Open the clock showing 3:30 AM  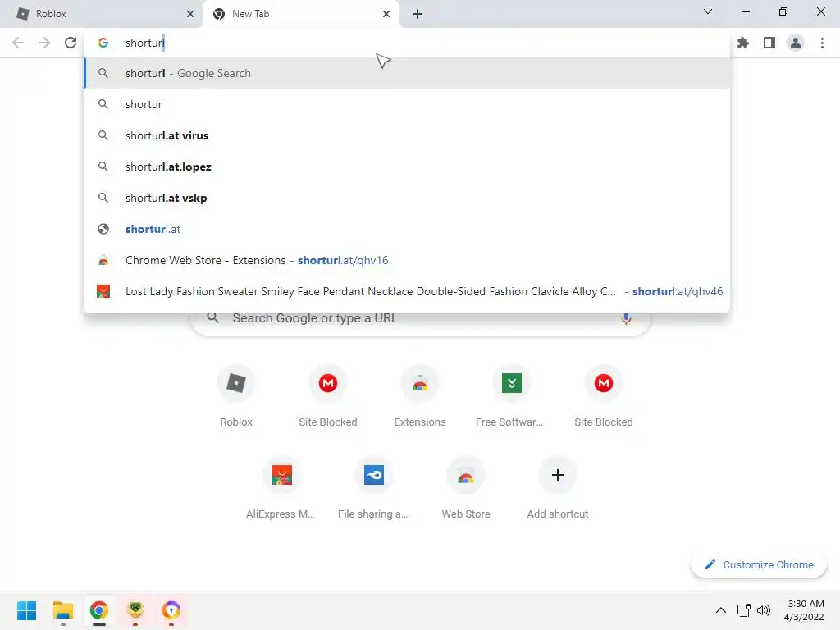coord(804,610)
